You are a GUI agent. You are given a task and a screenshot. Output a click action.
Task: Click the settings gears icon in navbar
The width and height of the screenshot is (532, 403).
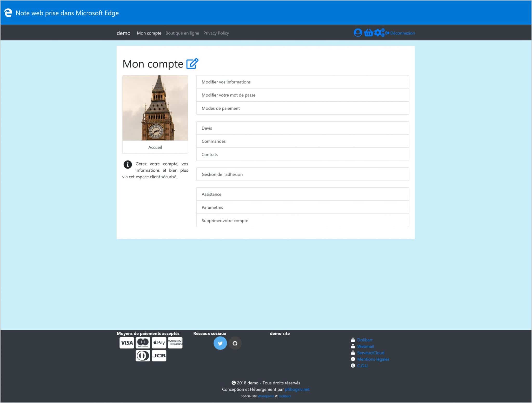[379, 33]
